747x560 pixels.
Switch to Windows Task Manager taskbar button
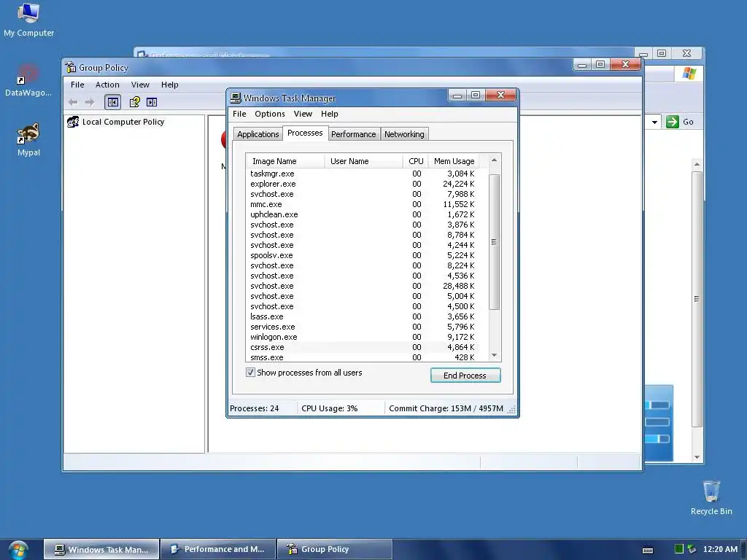[101, 550]
